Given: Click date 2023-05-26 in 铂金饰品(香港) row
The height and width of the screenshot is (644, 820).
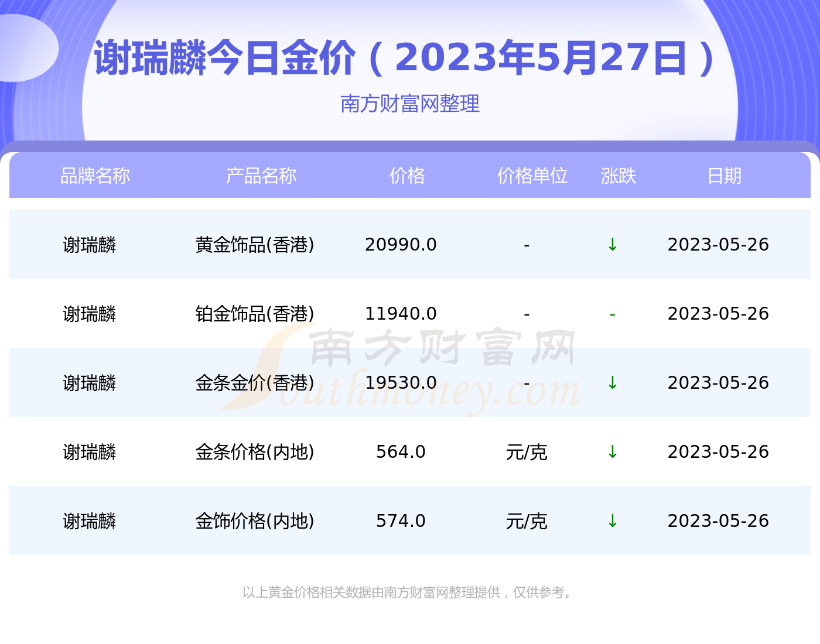Looking at the screenshot, I should 718,314.
